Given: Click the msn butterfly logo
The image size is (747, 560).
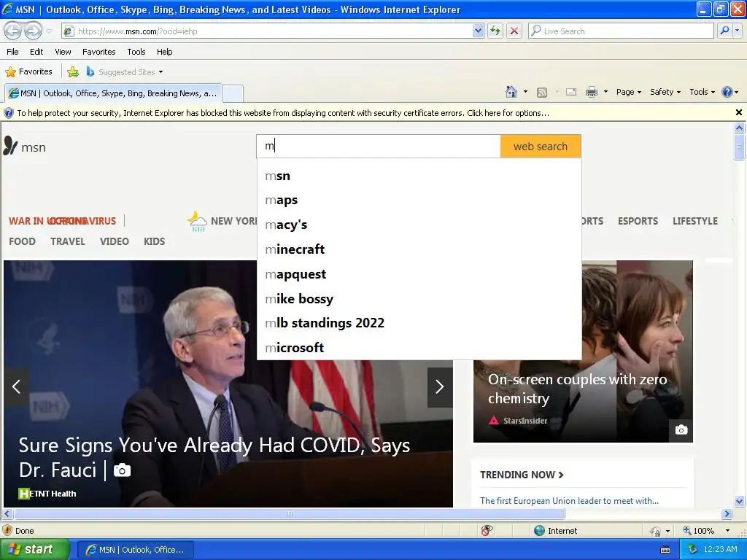Looking at the screenshot, I should (x=25, y=146).
